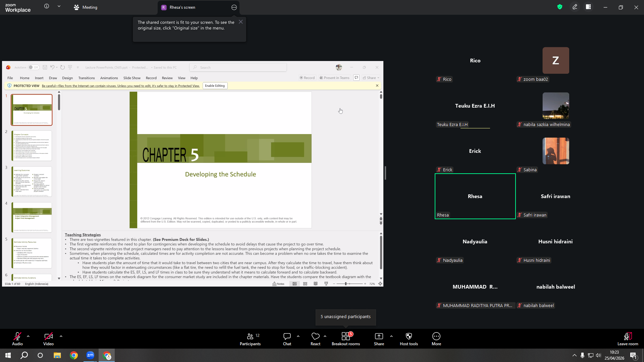Open the meeting information icon
Image resolution: width=644 pixels, height=362 pixels.
pyautogui.click(x=47, y=6)
